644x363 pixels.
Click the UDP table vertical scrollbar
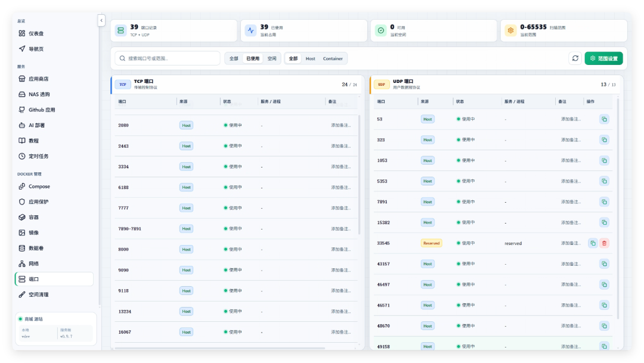[618, 207]
